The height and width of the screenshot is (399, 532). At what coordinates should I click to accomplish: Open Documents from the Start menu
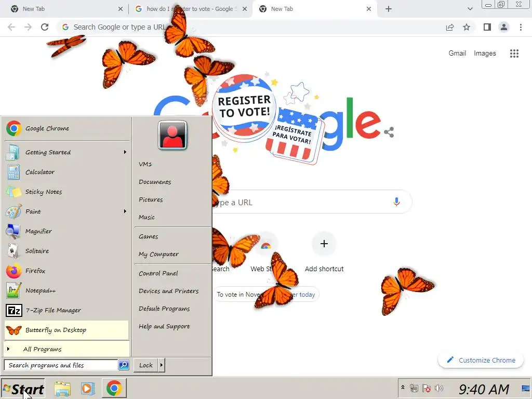tap(155, 182)
